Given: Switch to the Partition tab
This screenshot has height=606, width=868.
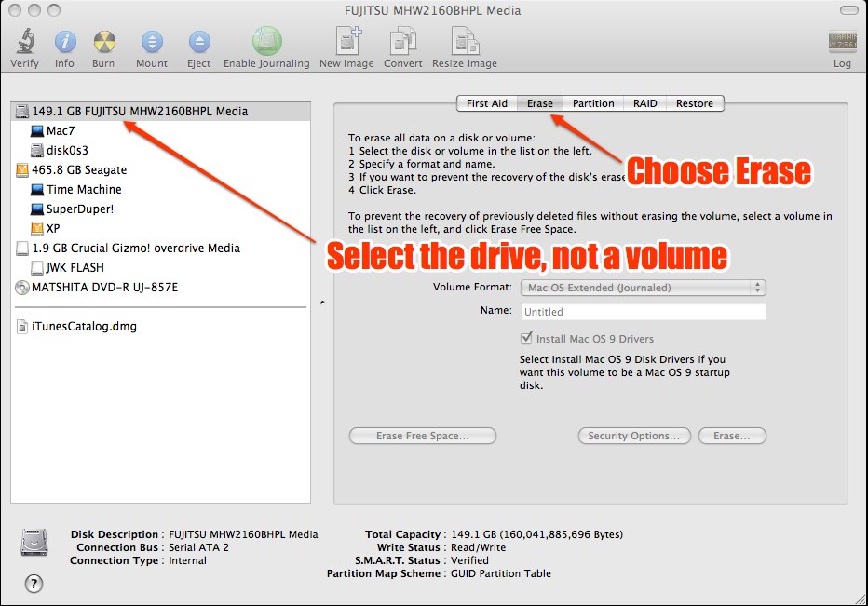Looking at the screenshot, I should [593, 103].
